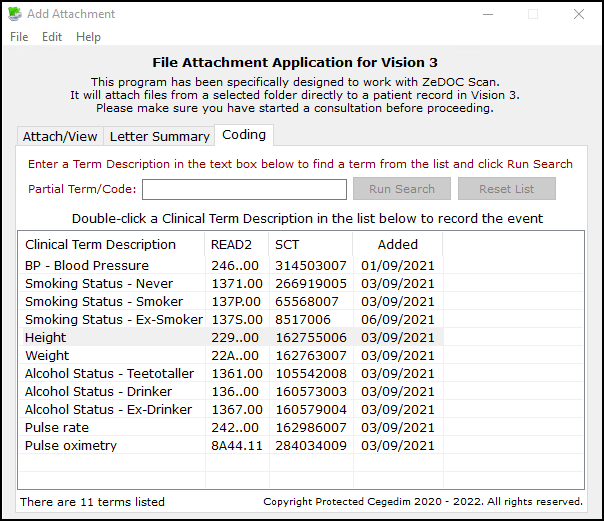Screen dimensions: 604x521
Task: Select the BP - Blood Pressure row
Action: tap(87, 266)
